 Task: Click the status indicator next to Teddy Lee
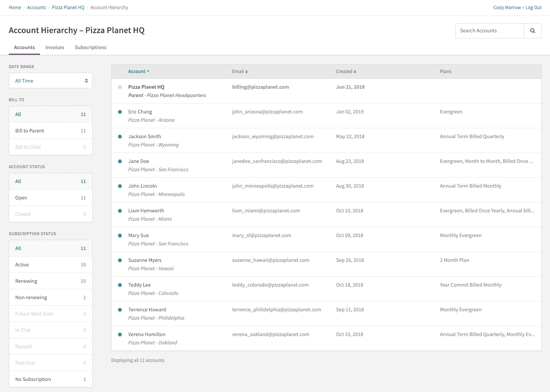[x=120, y=285]
